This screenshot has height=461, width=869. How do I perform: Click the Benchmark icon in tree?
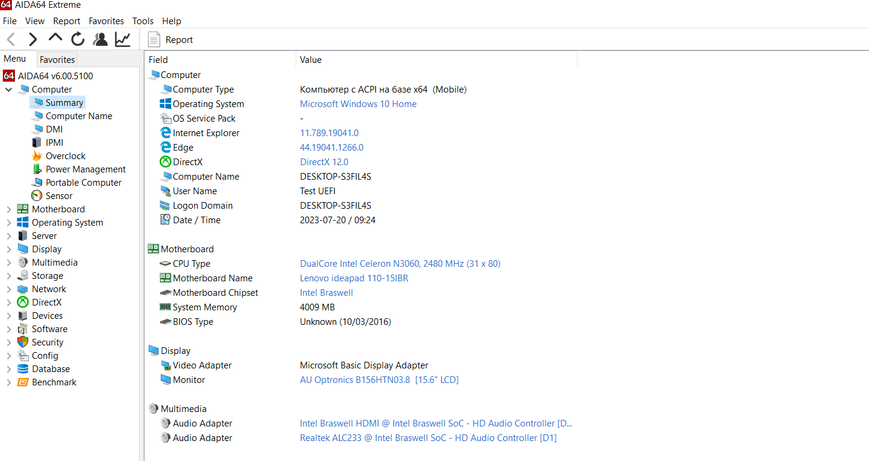point(23,382)
